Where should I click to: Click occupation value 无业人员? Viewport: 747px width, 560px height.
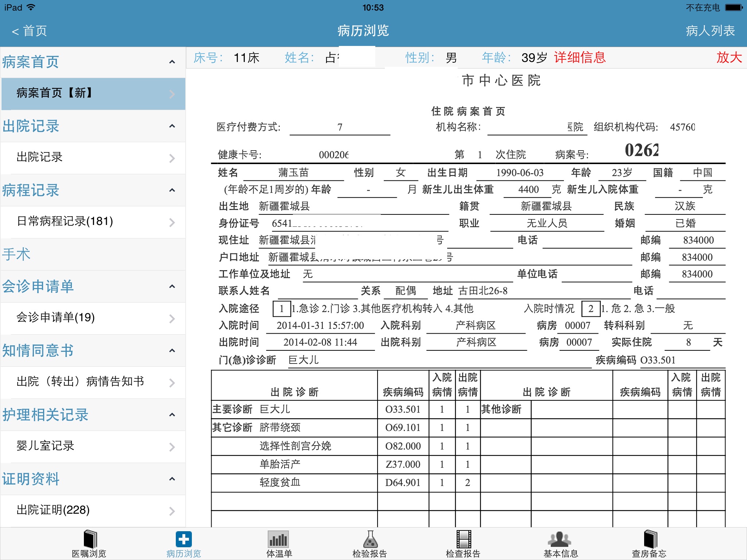click(547, 223)
